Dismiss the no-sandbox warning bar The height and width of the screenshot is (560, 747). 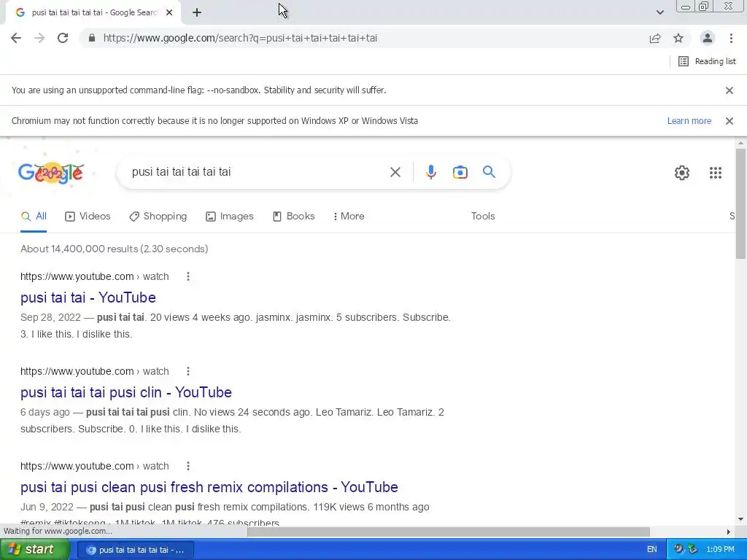tap(729, 90)
